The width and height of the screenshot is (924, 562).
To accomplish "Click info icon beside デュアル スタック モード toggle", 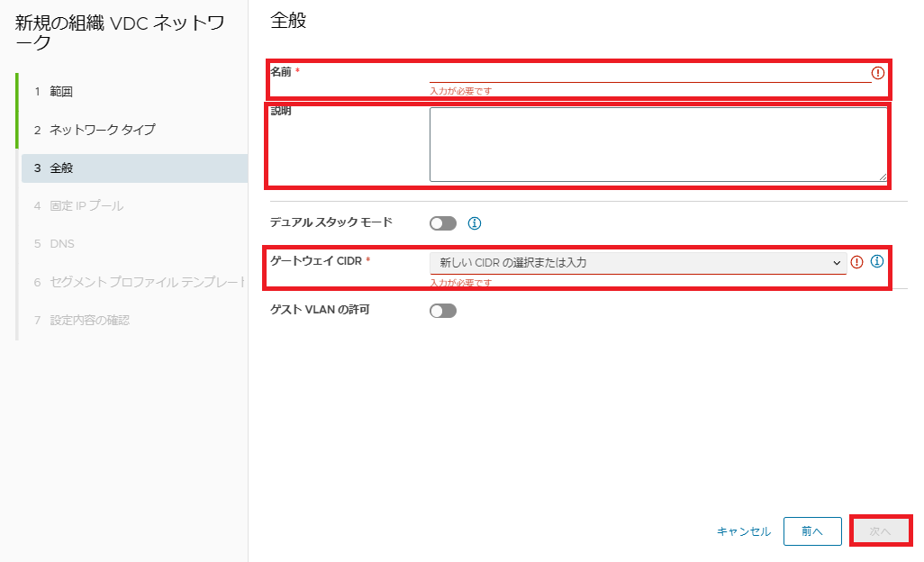I will (x=476, y=223).
